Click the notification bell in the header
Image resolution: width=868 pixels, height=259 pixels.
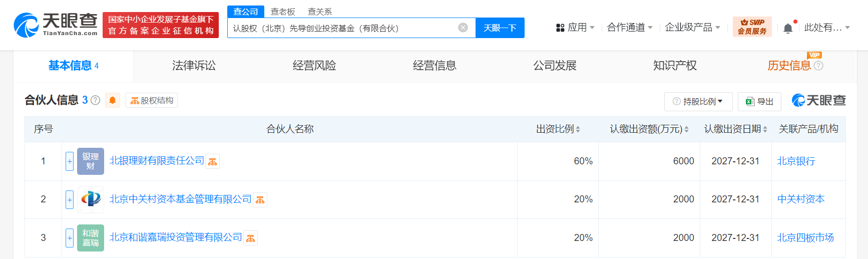(x=788, y=28)
